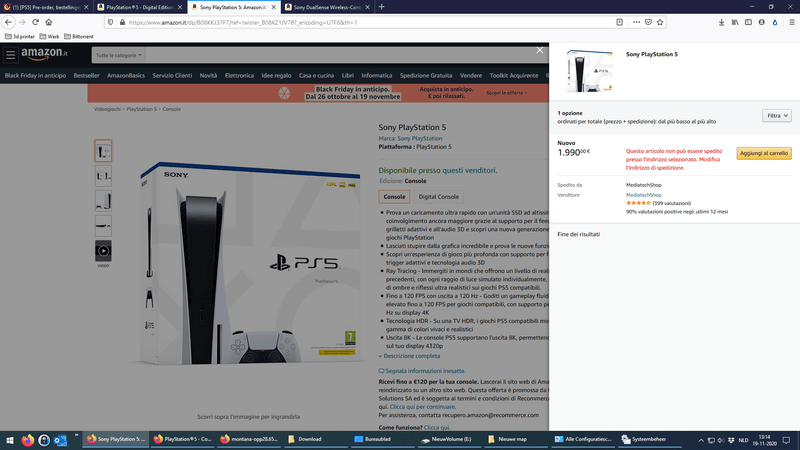The image size is (800, 450).
Task: Launch Firefox from pinned taskbar icon
Action: [x=28, y=440]
